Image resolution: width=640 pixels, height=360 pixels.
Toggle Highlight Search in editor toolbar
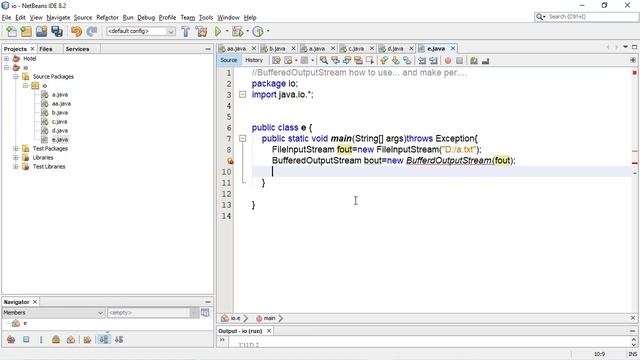pyautogui.click(x=358, y=60)
